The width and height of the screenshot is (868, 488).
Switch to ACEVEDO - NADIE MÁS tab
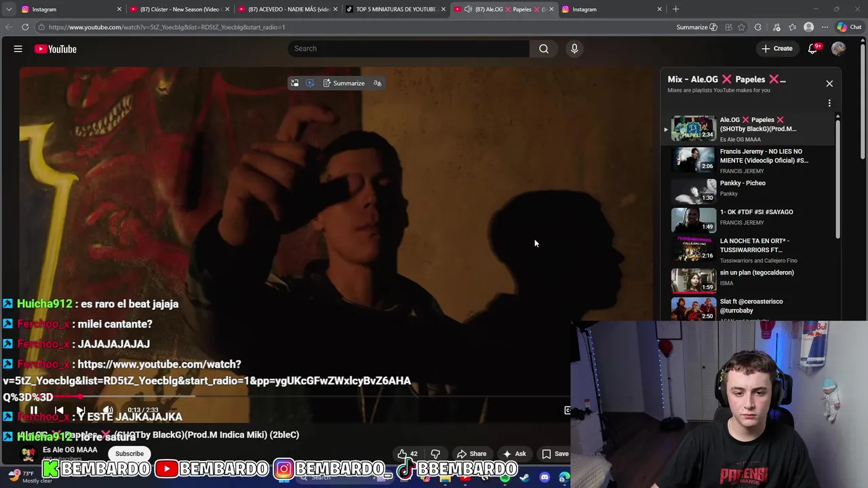click(x=288, y=9)
